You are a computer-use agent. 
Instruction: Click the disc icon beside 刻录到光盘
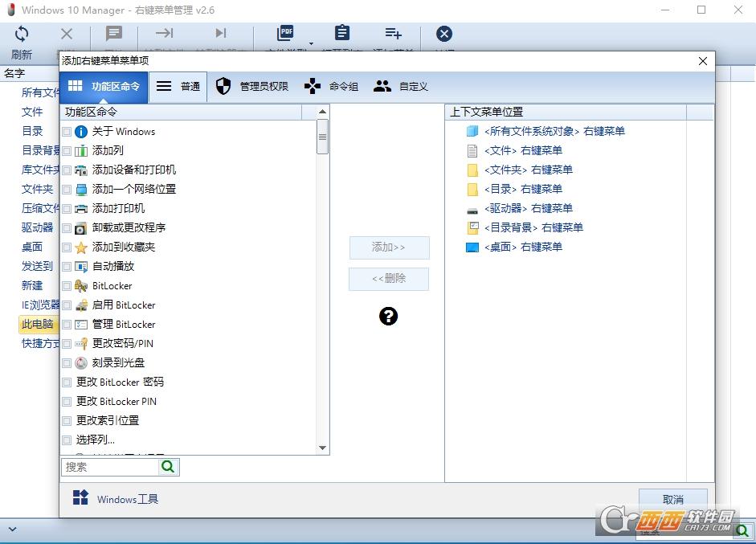[x=81, y=363]
